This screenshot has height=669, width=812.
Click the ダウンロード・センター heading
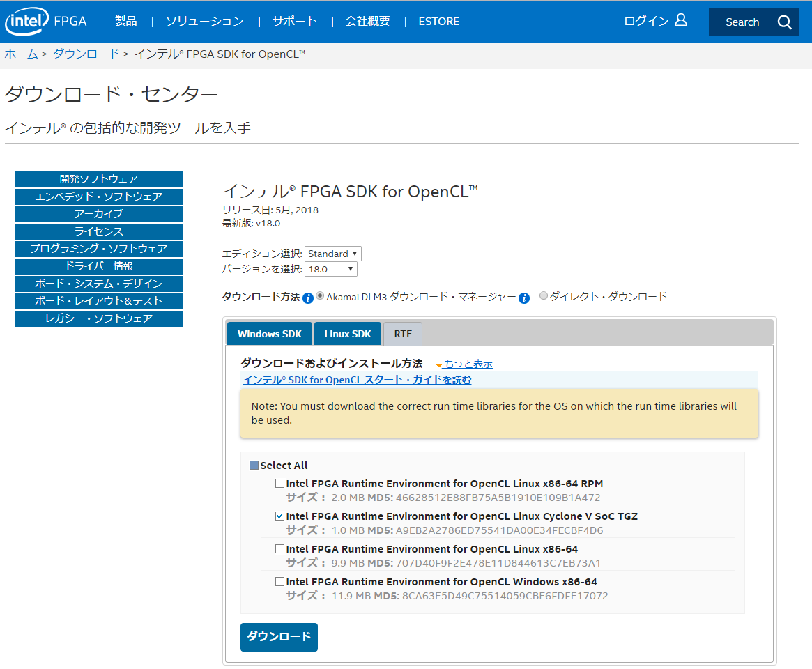(111, 94)
